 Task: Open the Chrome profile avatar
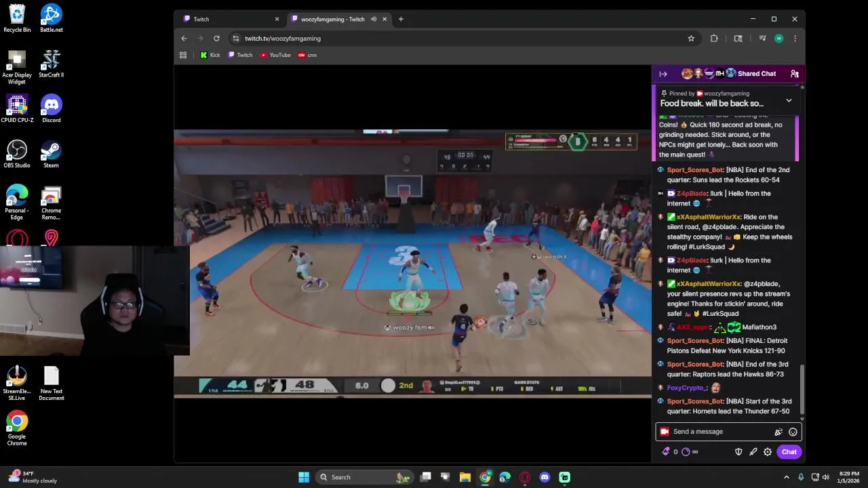778,39
